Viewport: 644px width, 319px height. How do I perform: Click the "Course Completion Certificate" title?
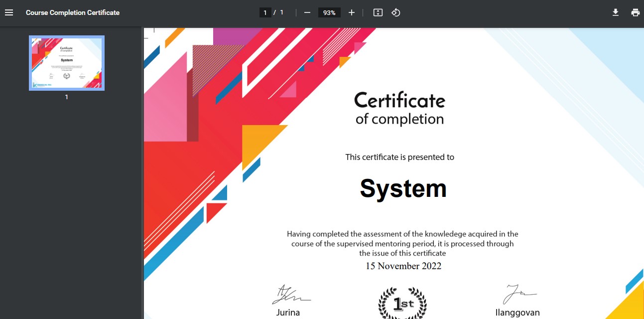coord(73,12)
